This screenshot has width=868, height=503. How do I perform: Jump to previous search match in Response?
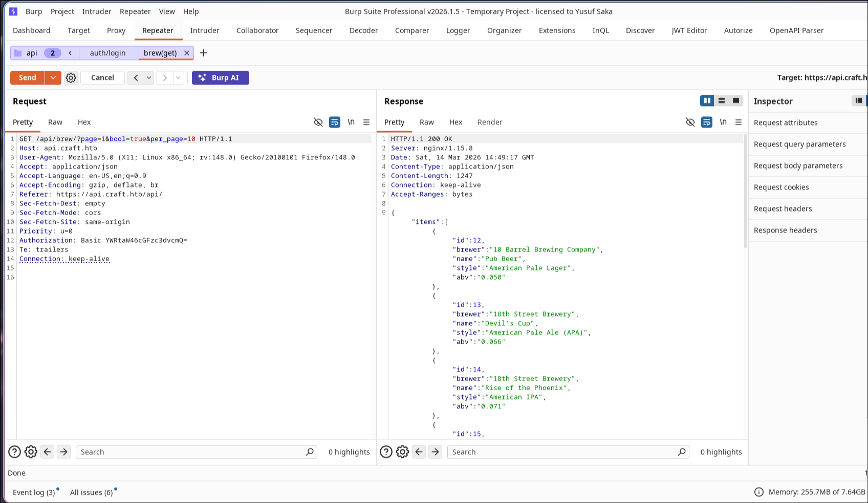[x=419, y=452]
